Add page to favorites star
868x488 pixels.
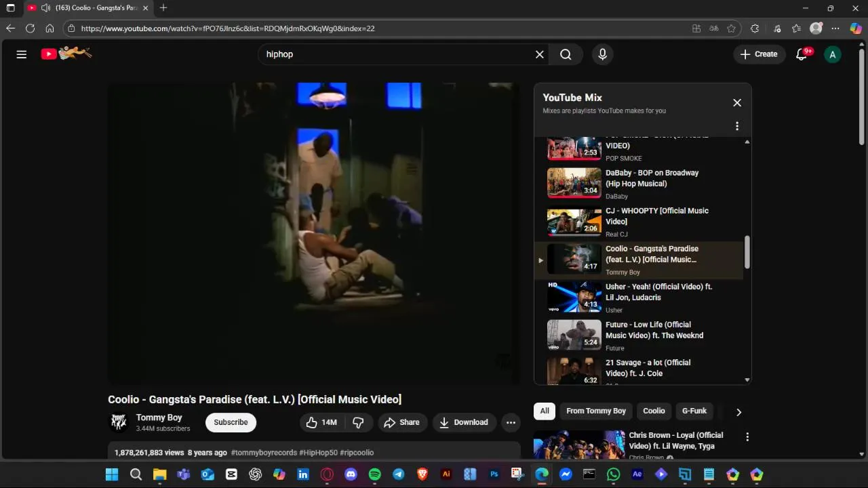pos(731,28)
